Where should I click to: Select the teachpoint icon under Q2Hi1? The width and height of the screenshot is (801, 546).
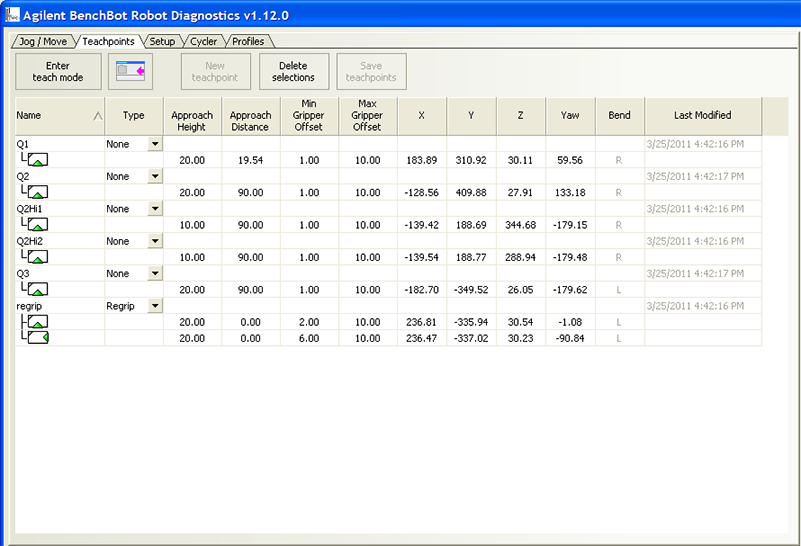pyautogui.click(x=38, y=225)
